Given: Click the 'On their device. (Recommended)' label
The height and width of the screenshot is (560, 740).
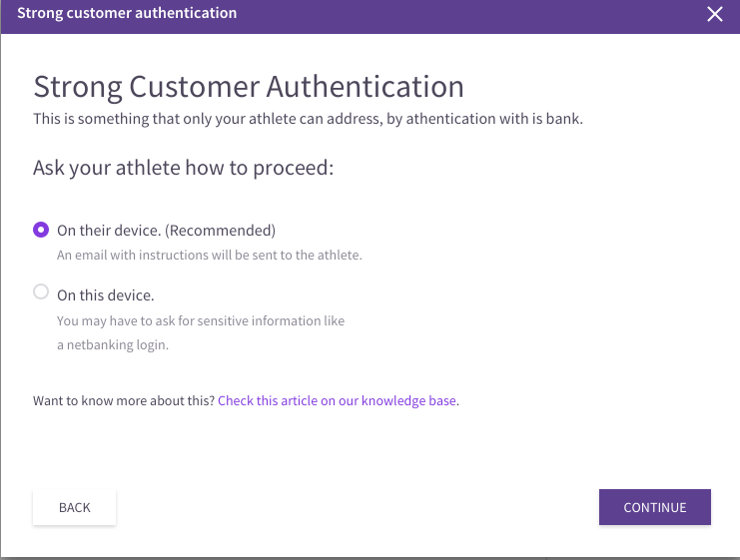Looking at the screenshot, I should click(166, 231).
